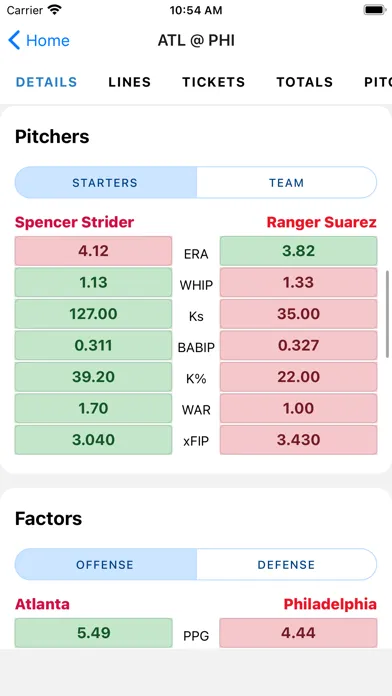Switch Factors view to DEFENSE
Image resolution: width=392 pixels, height=696 pixels.
pos(286,565)
